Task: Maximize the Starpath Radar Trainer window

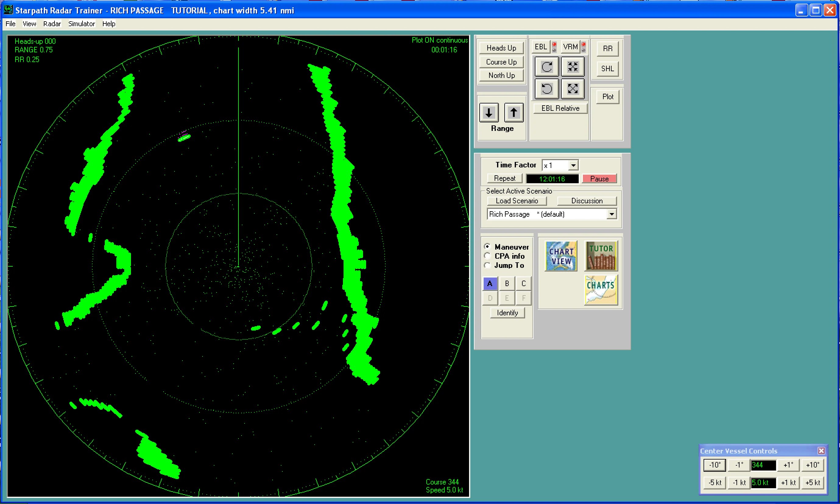Action: click(816, 10)
